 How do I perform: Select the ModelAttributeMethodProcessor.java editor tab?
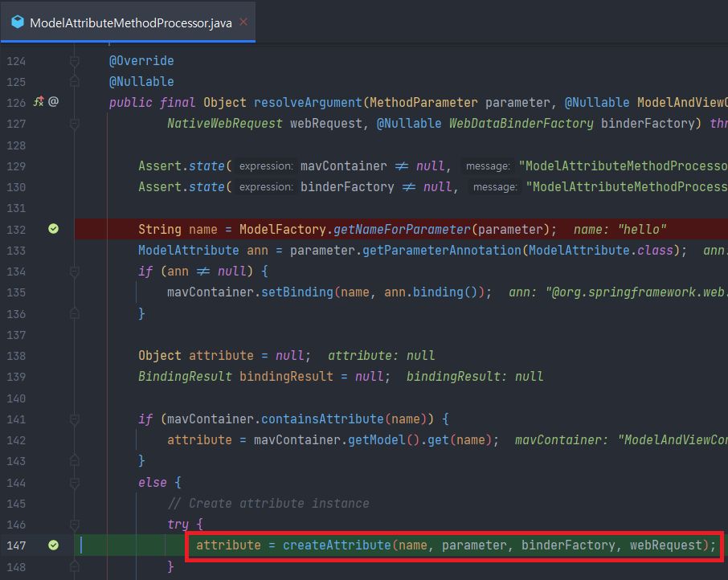pos(128,22)
